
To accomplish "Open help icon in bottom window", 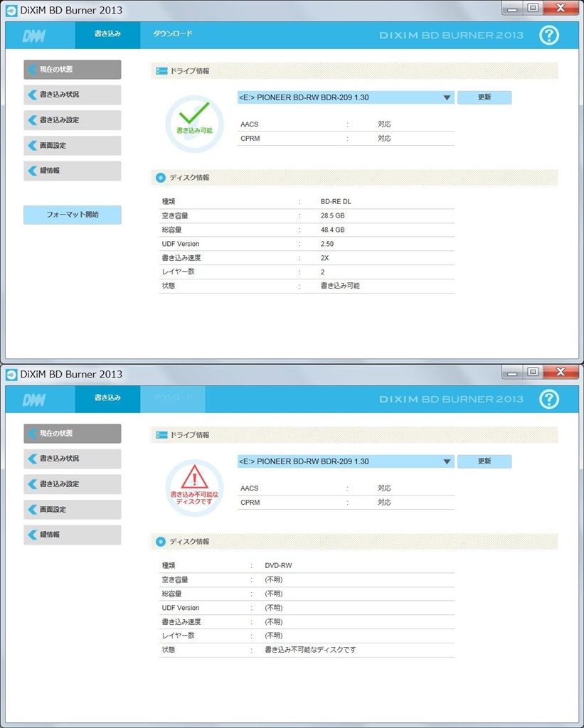I will [548, 400].
